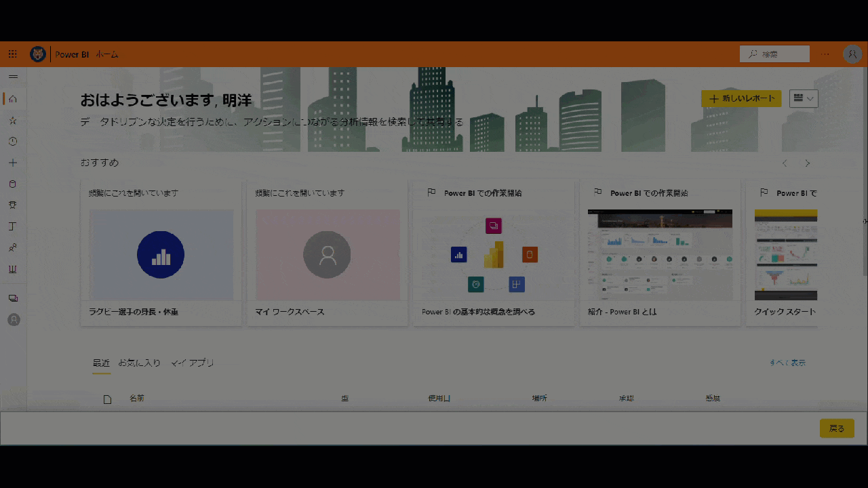Open the app launcher waffle icon

click(12, 54)
